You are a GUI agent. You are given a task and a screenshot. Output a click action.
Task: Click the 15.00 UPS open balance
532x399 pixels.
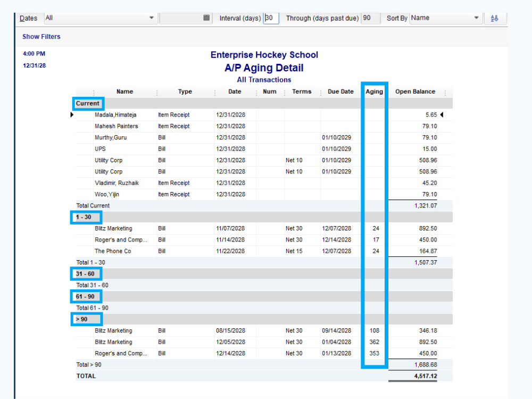tap(429, 149)
